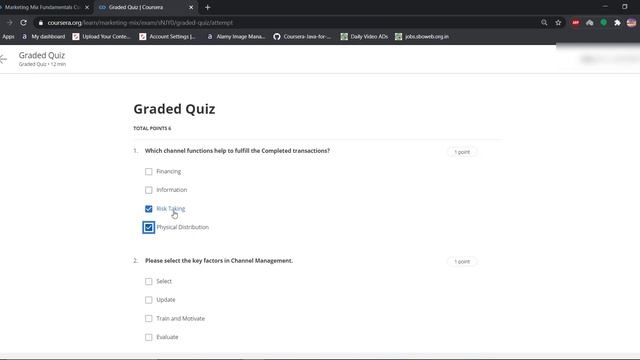
Task: Open the jobs.sboweb.org.in bookmark
Action: coord(422,37)
